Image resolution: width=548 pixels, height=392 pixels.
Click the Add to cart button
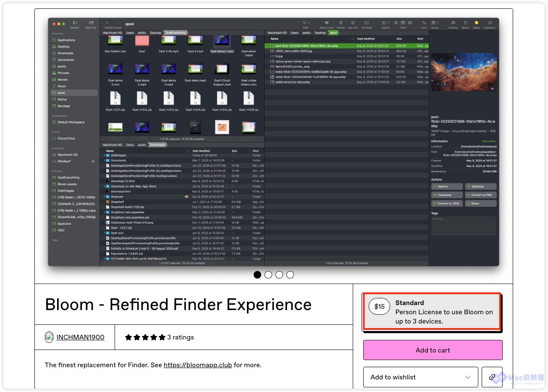(433, 350)
